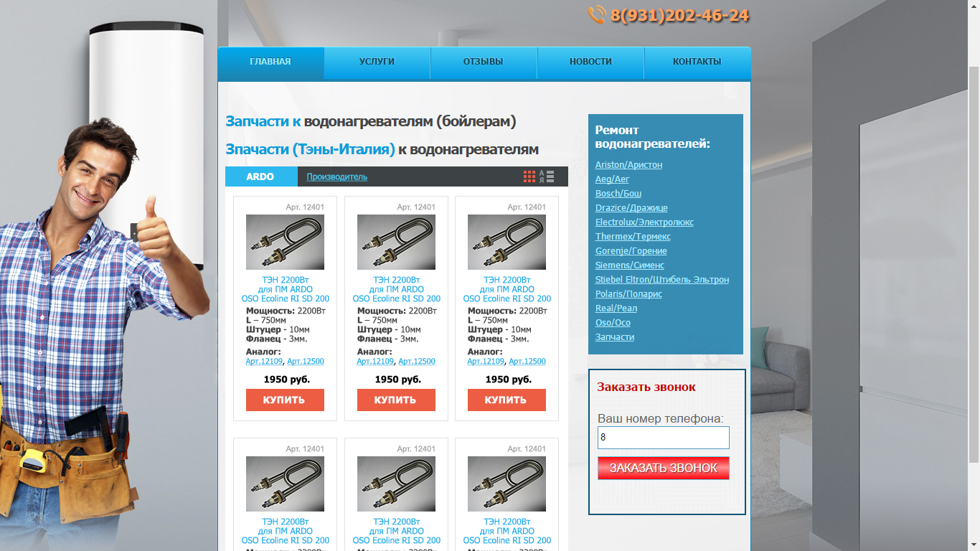Switch to the grid view icon
This screenshot has width=980, height=551.
(x=529, y=176)
